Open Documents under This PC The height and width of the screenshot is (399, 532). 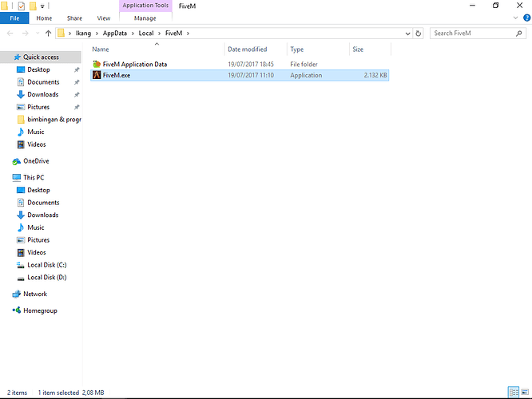[x=43, y=203]
